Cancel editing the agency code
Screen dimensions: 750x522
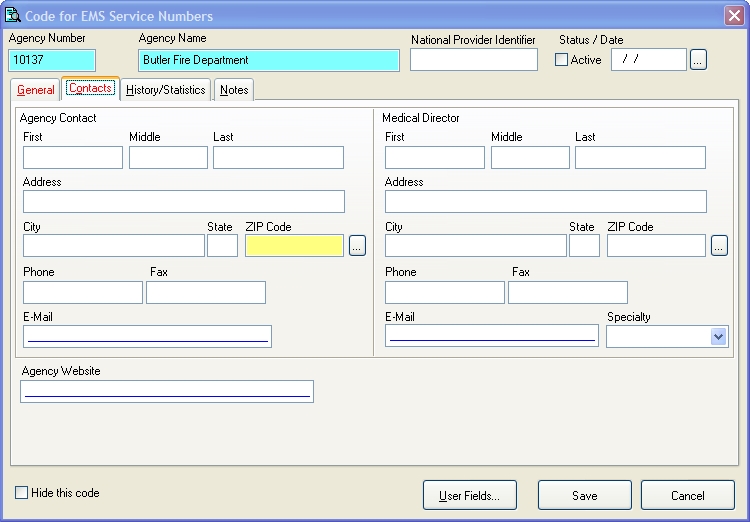click(688, 495)
